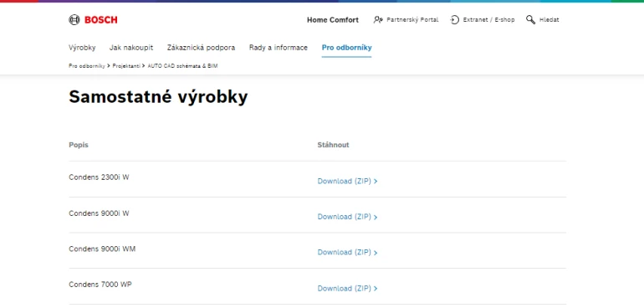Click AUTO CAD schémata & BIM breadcrumb
This screenshot has width=644, height=308.
[x=183, y=66]
